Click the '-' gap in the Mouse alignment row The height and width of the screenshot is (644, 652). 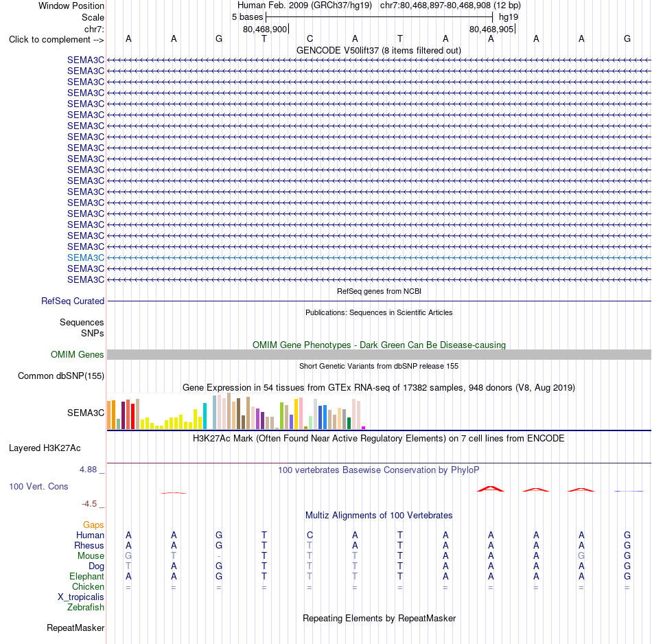point(219,556)
